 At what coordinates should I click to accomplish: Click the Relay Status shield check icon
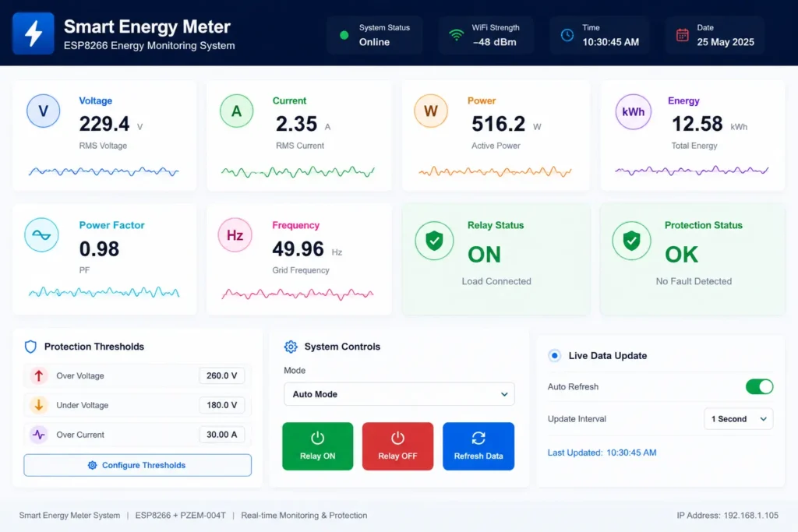[x=434, y=241]
